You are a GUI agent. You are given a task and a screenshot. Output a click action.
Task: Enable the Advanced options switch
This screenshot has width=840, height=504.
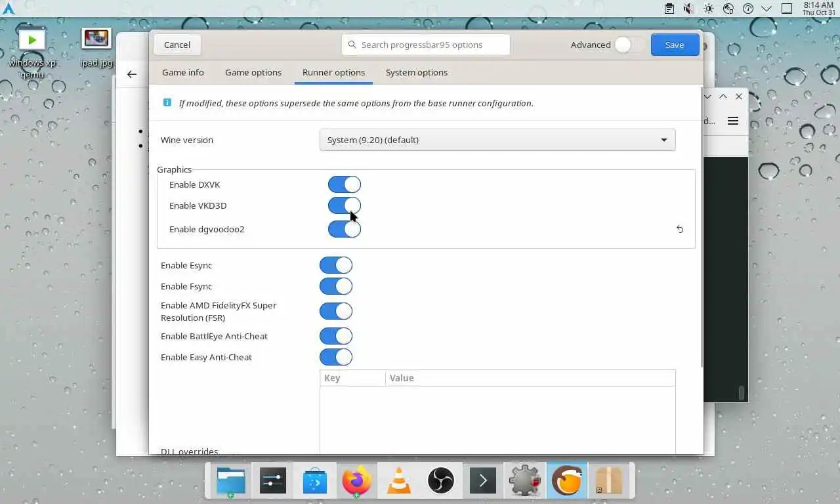coord(630,45)
